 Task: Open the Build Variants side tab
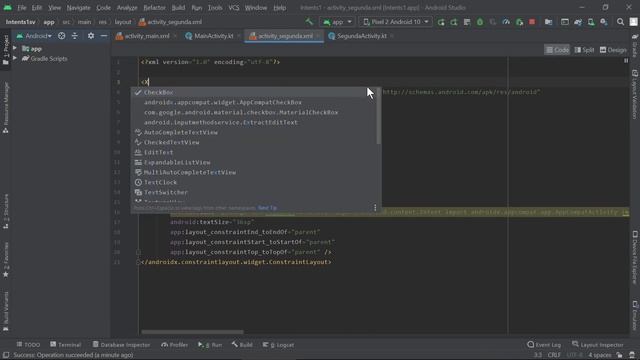click(x=6, y=311)
